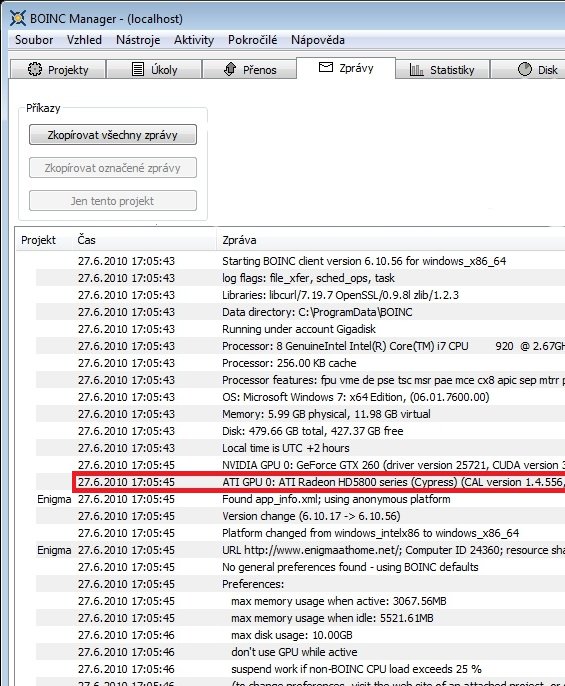Click the envelope icon on Zprávy tab

tap(326, 67)
